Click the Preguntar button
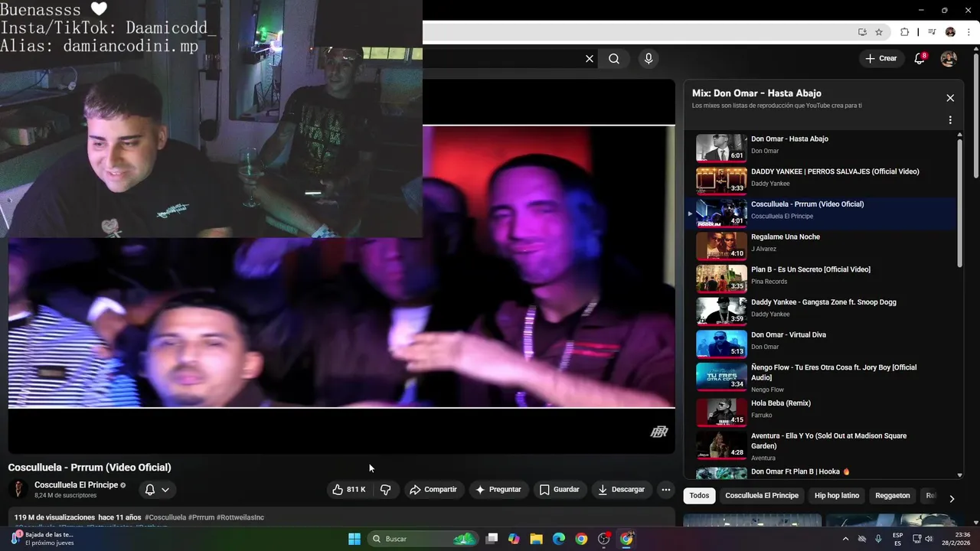This screenshot has width=980, height=551. [498, 490]
